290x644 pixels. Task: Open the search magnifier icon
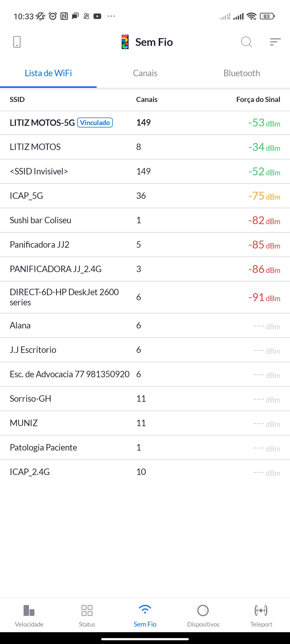pyautogui.click(x=246, y=42)
